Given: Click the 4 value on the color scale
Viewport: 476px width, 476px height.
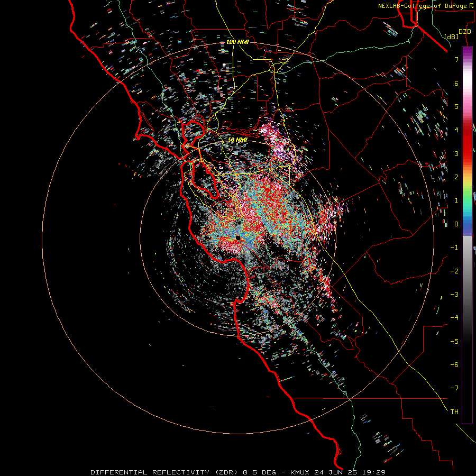Looking at the screenshot, I should [x=456, y=130].
